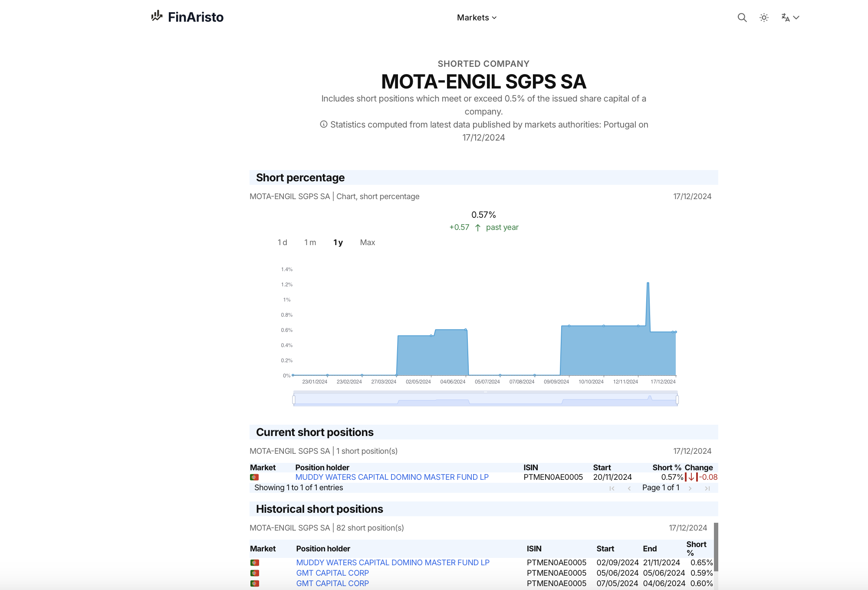Click the FinAristo logo icon
The height and width of the screenshot is (590, 868).
(x=157, y=16)
